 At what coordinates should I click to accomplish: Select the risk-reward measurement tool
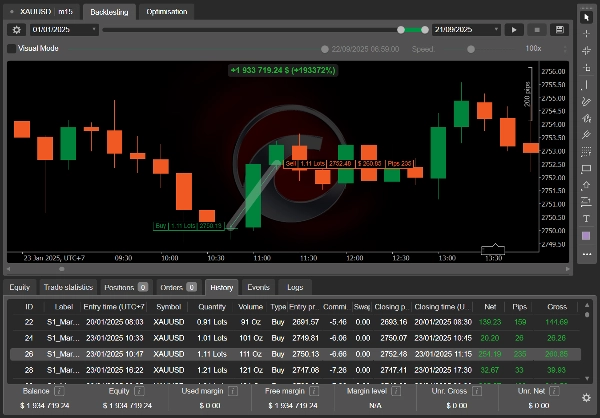(x=586, y=202)
